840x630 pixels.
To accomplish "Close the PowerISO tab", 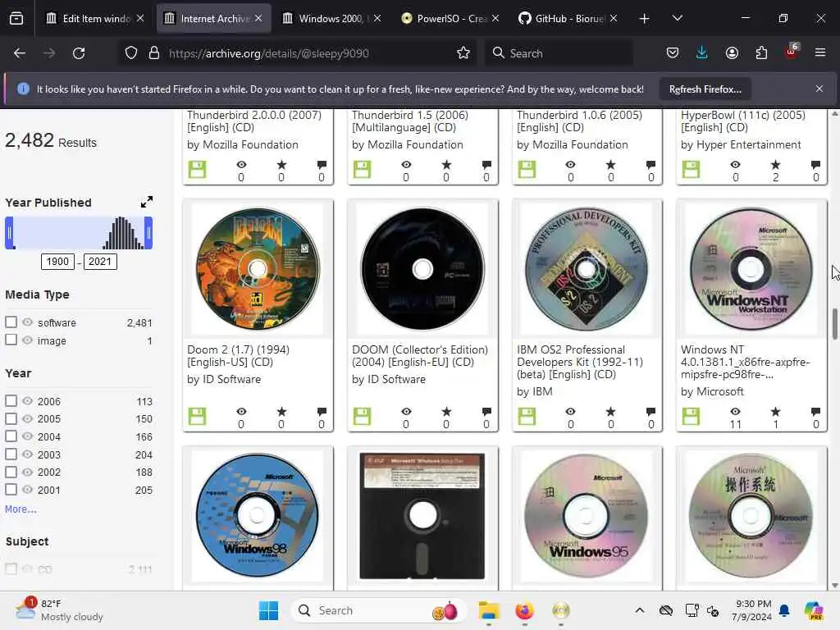I will 495,19.
